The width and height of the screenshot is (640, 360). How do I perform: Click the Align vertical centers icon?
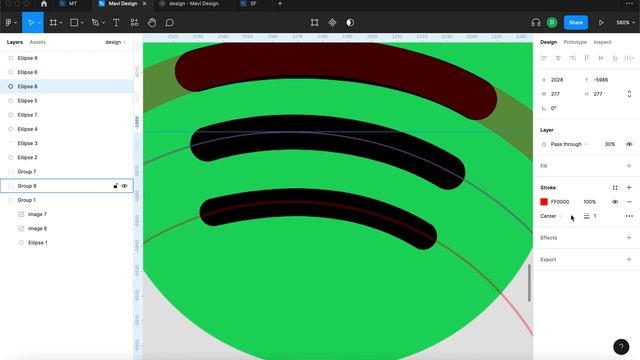pyautogui.click(x=601, y=58)
